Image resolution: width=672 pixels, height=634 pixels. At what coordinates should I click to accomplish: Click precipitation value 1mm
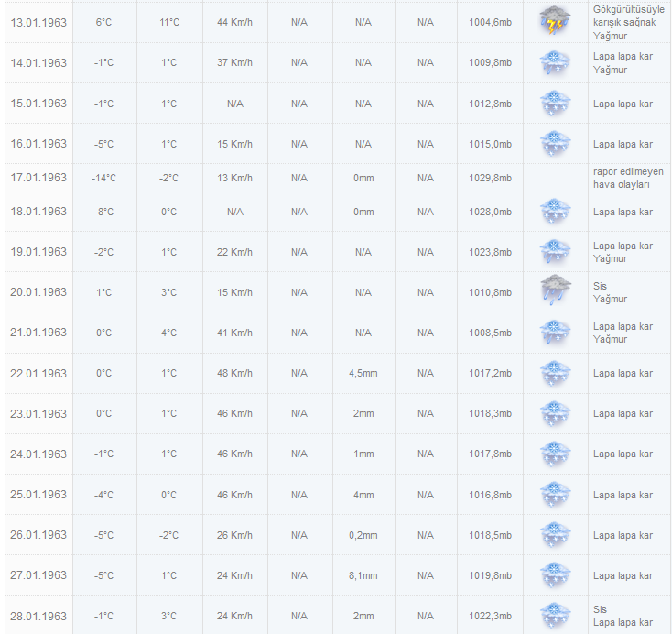tap(363, 454)
